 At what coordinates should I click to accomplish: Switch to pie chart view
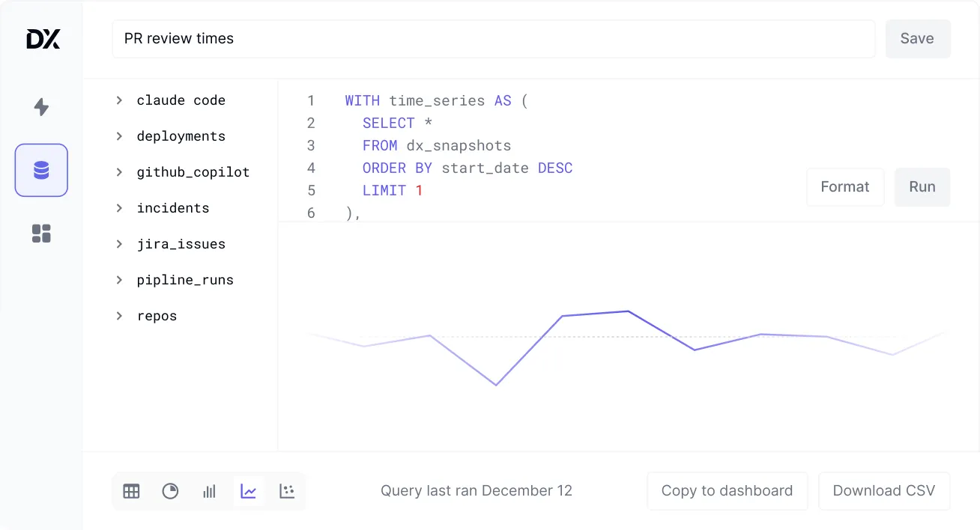(x=170, y=491)
